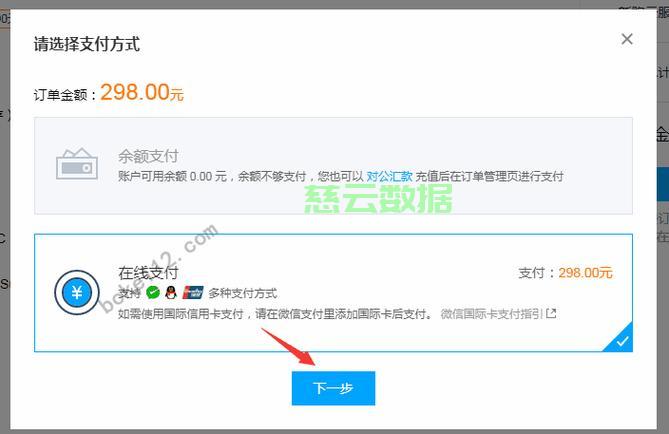Viewport: 669px width, 434px height.
Task: Open 微信国际卡支付指引 guide link
Action: [492, 314]
